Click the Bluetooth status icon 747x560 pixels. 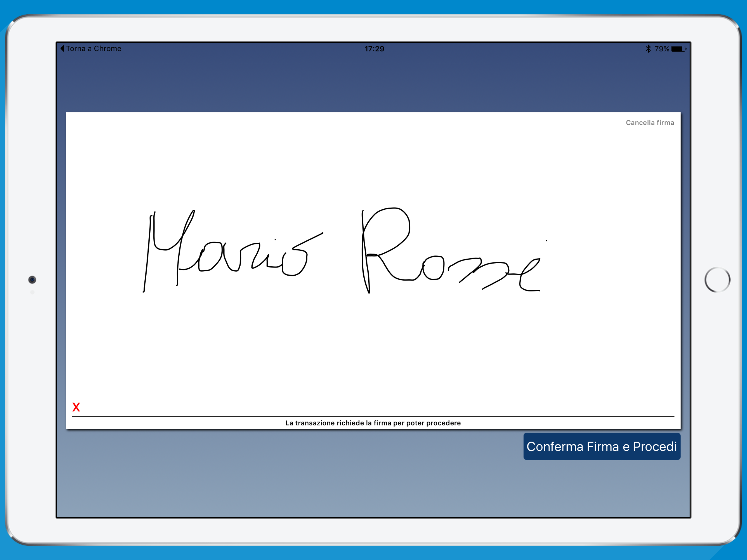[x=648, y=49]
